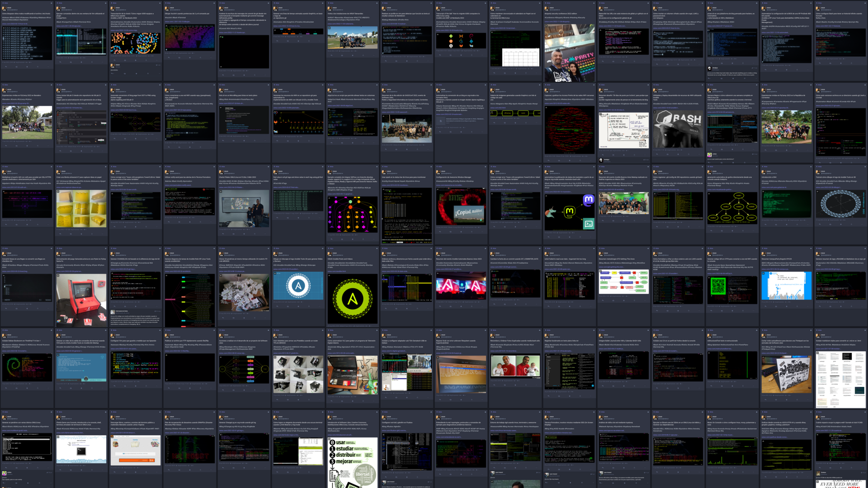Open column settings on /etc/hosts post column
The width and height of the screenshot is (868, 488).
click(51, 3)
